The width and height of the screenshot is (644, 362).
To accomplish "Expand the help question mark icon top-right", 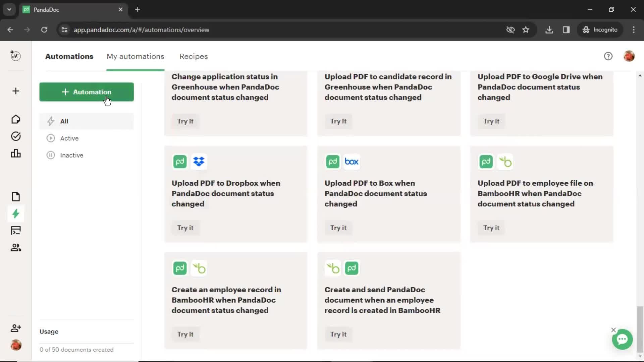I will (608, 56).
